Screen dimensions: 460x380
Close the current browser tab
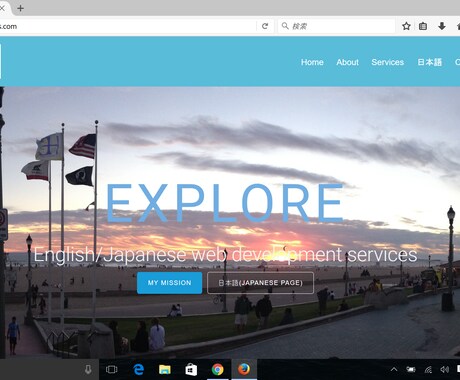tap(2, 8)
